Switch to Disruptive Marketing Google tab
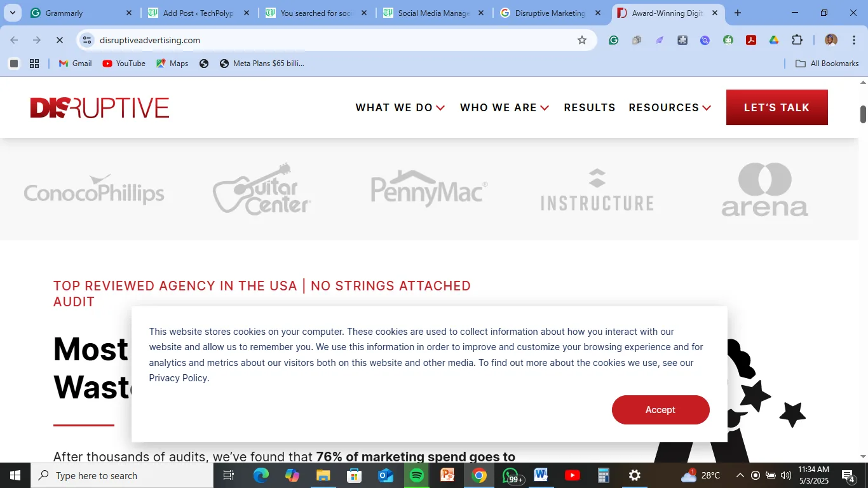Image resolution: width=868 pixels, height=488 pixels. point(551,13)
